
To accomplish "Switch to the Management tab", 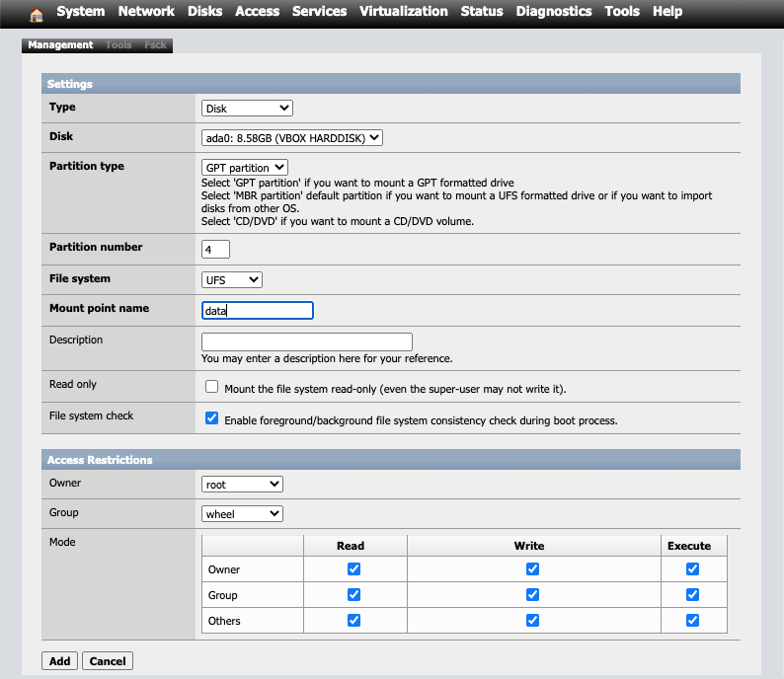I will [60, 45].
